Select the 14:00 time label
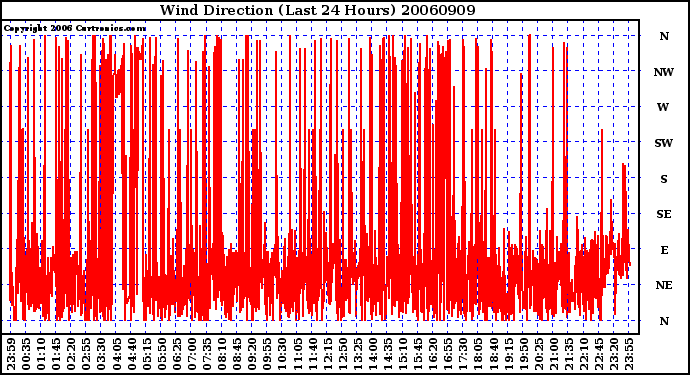 click(x=373, y=354)
